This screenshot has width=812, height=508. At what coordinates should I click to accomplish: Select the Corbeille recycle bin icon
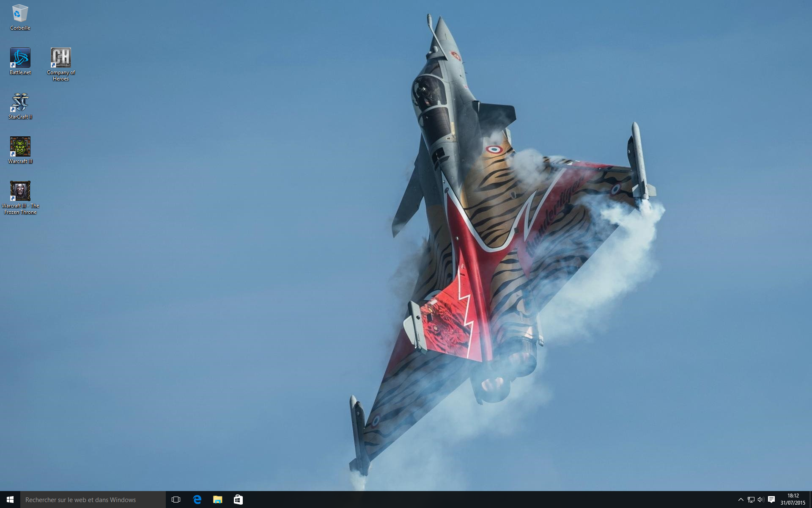pyautogui.click(x=20, y=14)
